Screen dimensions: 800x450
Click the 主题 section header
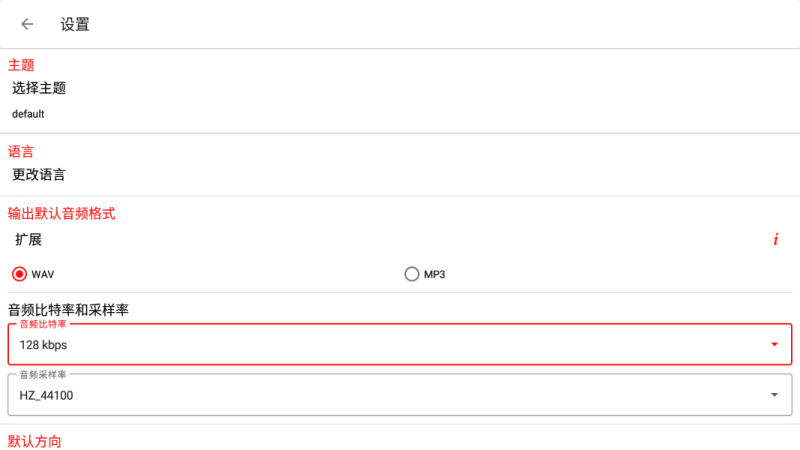click(x=21, y=65)
